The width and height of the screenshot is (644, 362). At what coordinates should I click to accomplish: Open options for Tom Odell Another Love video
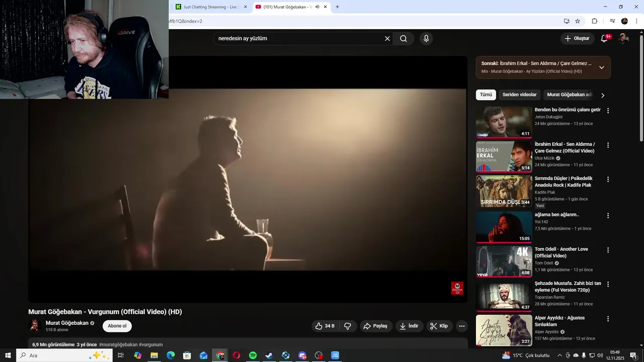(608, 250)
